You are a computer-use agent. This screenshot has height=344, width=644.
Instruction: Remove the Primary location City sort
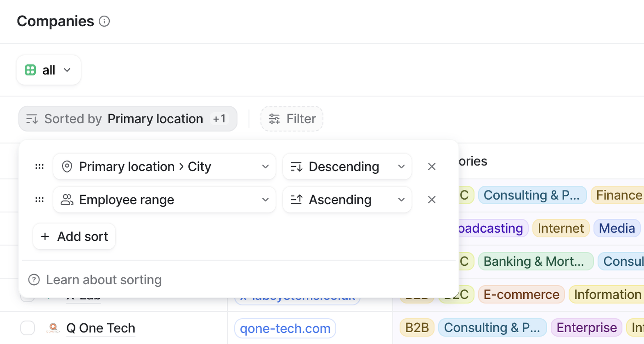pyautogui.click(x=432, y=167)
